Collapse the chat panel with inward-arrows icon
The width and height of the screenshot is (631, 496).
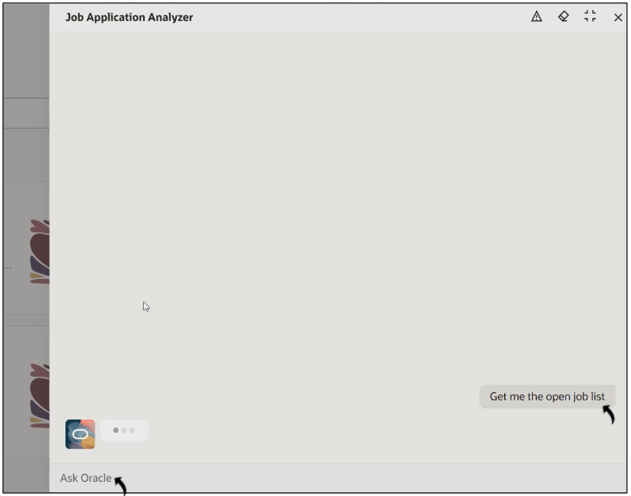(590, 17)
